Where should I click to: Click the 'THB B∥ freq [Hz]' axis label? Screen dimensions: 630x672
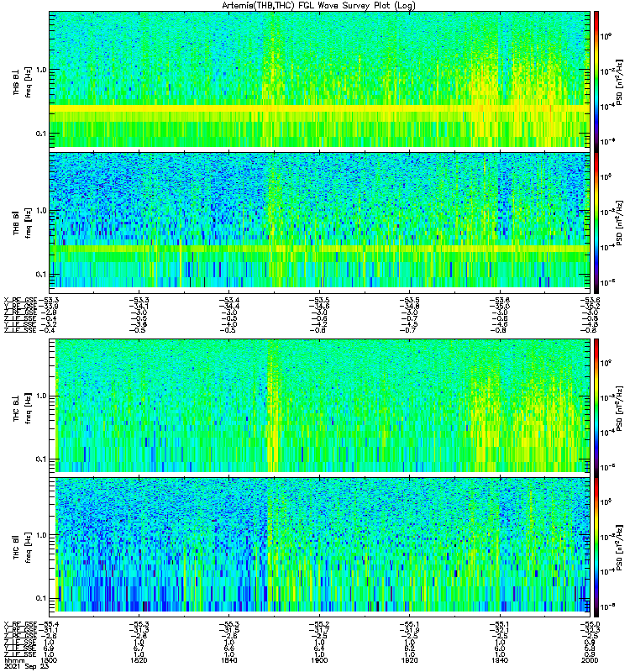coord(22,222)
